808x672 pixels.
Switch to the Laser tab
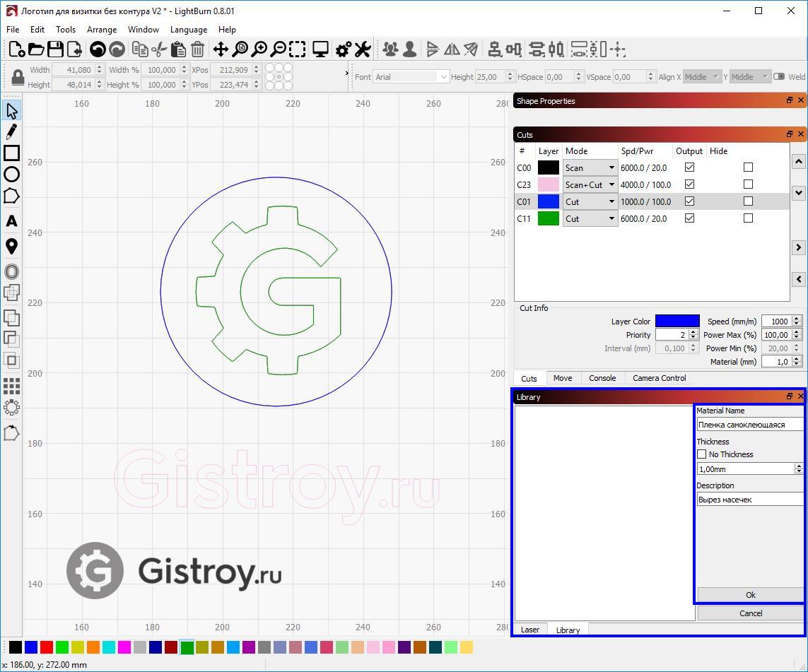(x=529, y=630)
